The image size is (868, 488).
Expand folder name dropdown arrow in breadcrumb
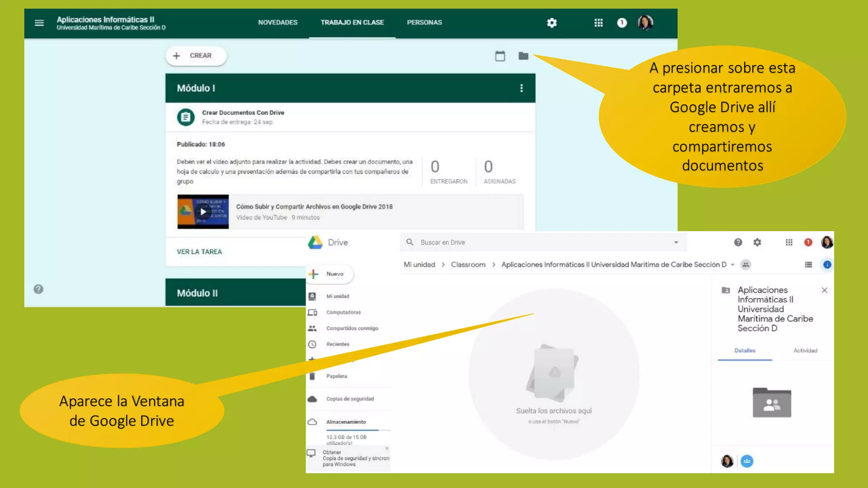pos(732,265)
